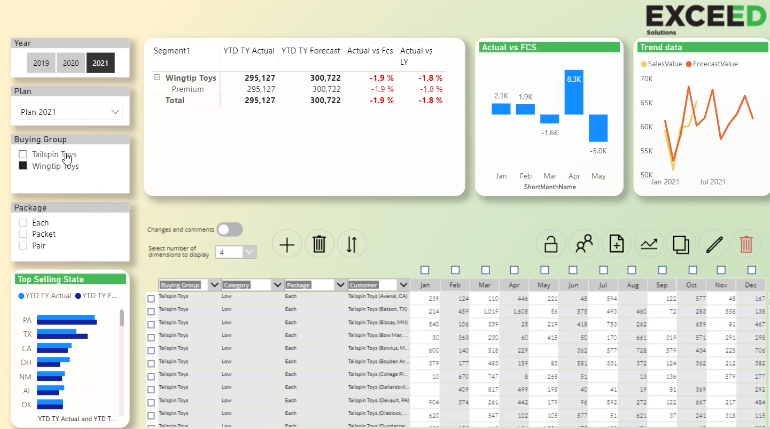This screenshot has height=429, width=770.
Task: Sort by the YTD TY Actual column header
Action: coord(248,51)
